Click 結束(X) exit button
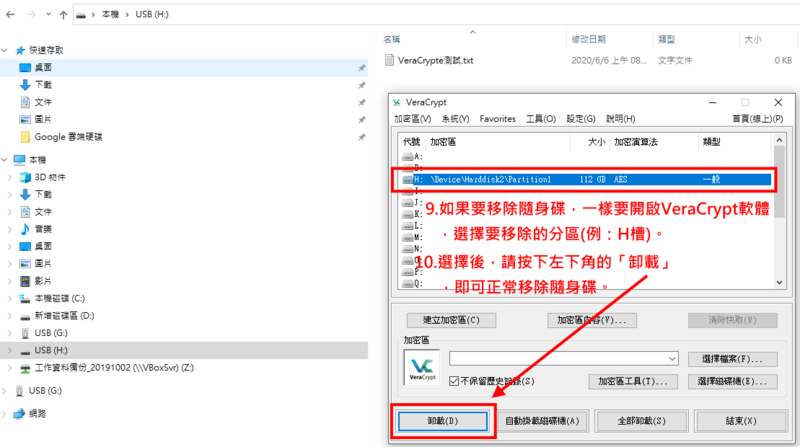Image resolution: width=800 pixels, height=447 pixels. [741, 421]
